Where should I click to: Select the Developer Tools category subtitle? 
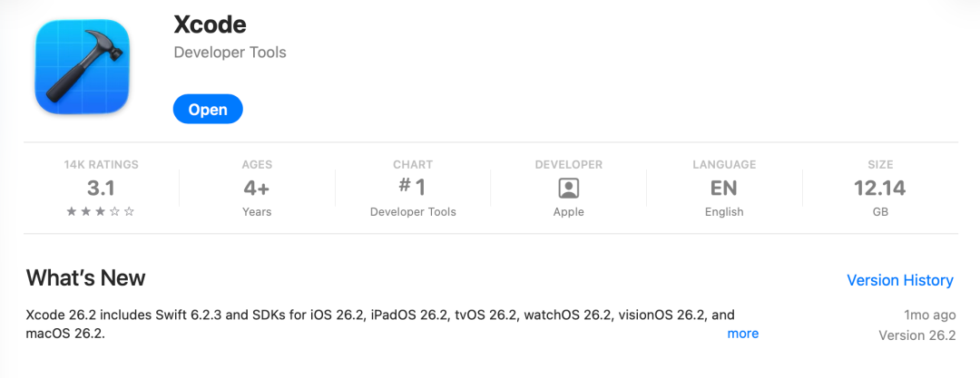click(x=230, y=53)
